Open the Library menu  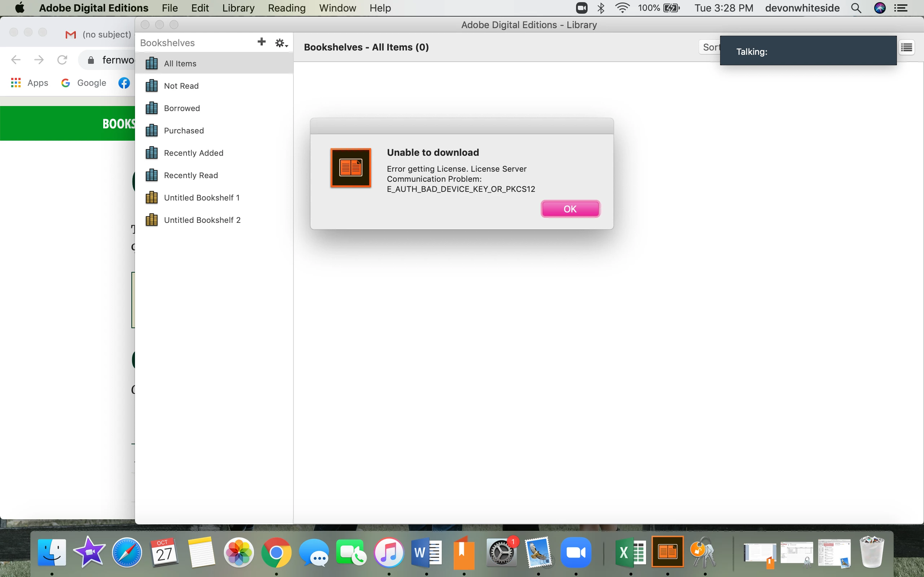pyautogui.click(x=238, y=8)
